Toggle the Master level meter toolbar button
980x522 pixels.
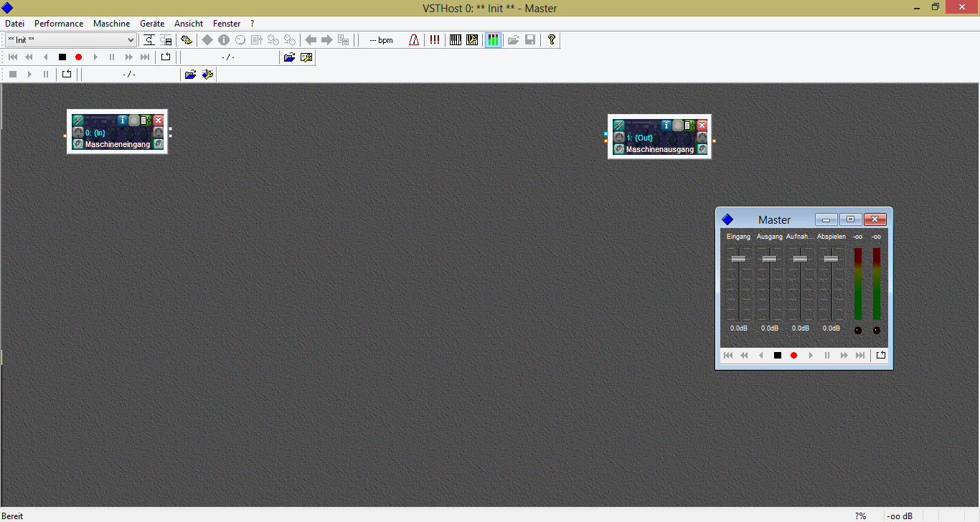pos(493,40)
